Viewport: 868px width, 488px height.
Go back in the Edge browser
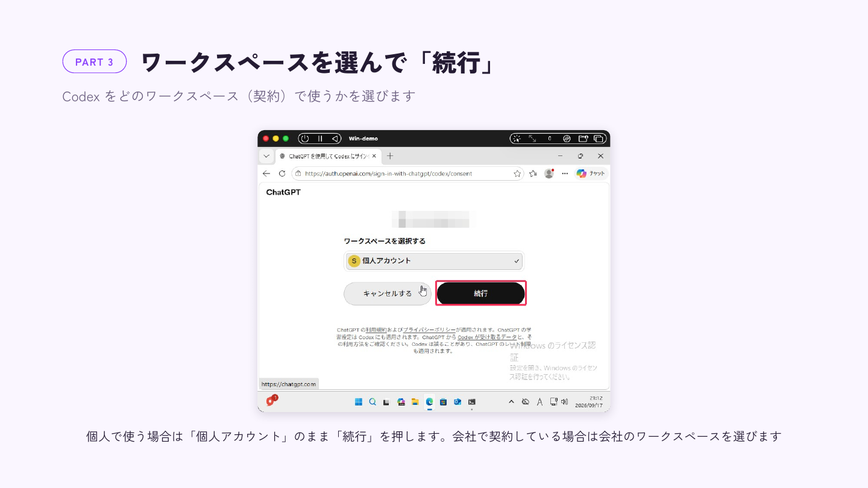coord(266,174)
